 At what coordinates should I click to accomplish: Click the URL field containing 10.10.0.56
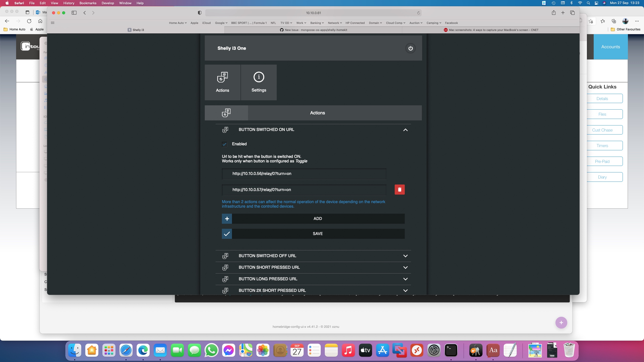[303, 174]
